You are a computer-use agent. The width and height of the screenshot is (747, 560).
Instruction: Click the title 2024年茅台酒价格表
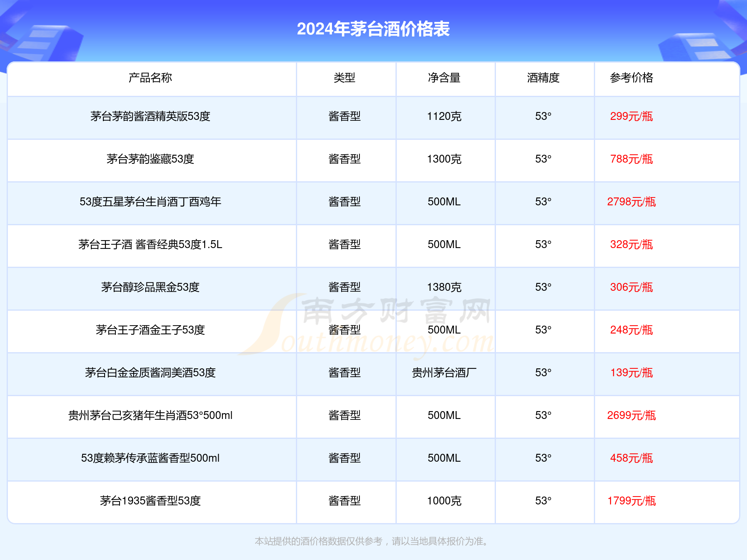(x=373, y=29)
